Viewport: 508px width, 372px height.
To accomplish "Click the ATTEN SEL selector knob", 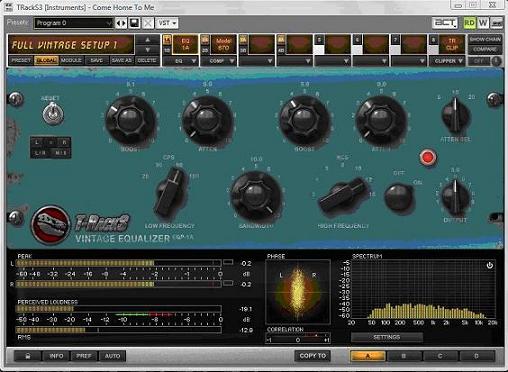I will (x=455, y=115).
